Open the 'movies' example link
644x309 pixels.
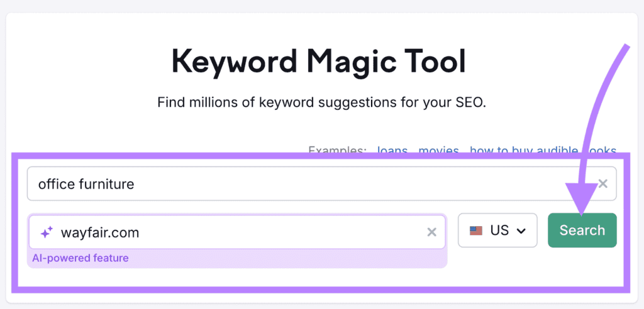coord(438,151)
